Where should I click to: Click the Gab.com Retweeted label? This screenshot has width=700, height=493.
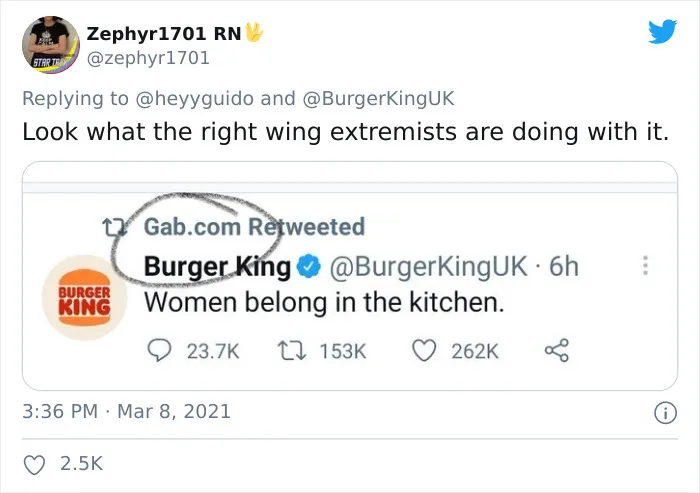point(254,226)
